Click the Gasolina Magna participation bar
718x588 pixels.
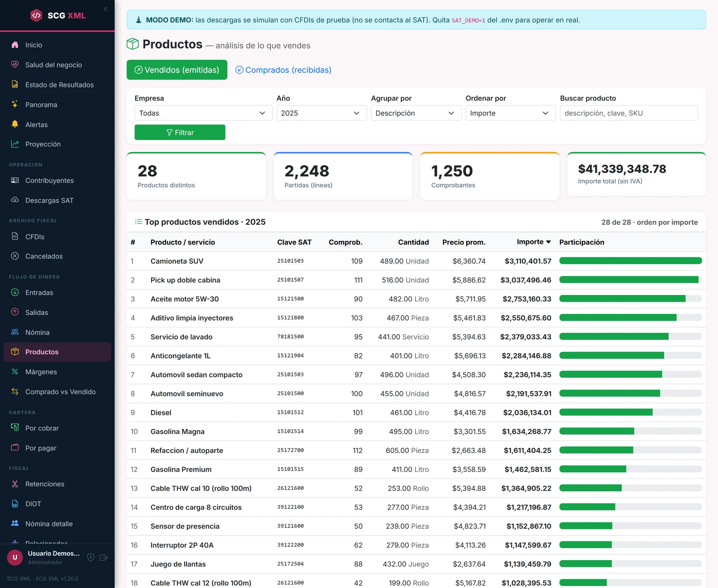tap(630, 431)
